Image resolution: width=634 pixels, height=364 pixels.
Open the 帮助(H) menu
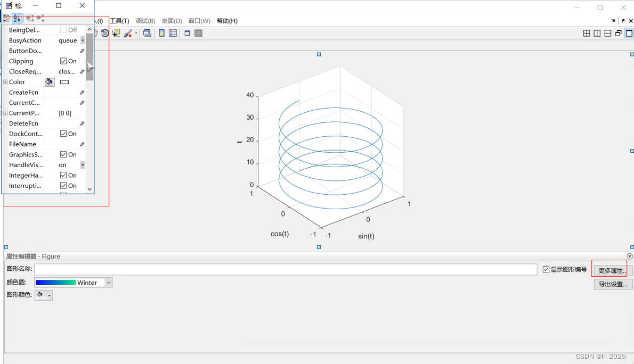click(x=227, y=21)
